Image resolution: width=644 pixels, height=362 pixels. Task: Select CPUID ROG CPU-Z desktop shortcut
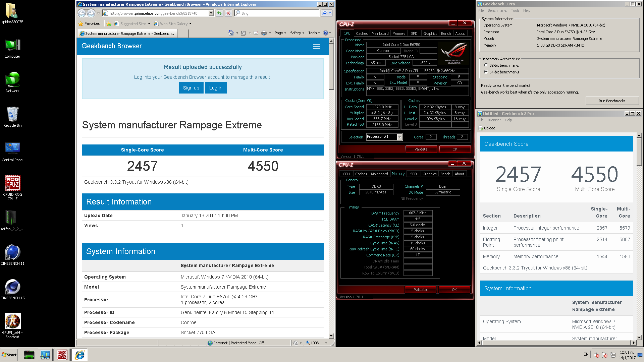pos(12,188)
